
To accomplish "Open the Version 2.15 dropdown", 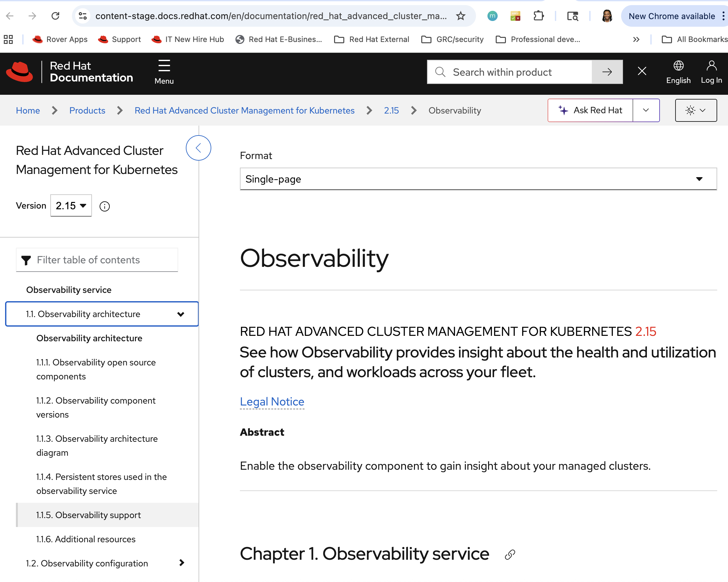I will tap(71, 205).
